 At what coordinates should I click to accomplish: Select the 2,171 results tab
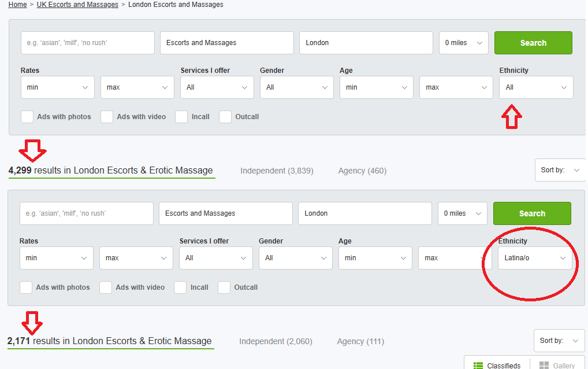pos(110,341)
